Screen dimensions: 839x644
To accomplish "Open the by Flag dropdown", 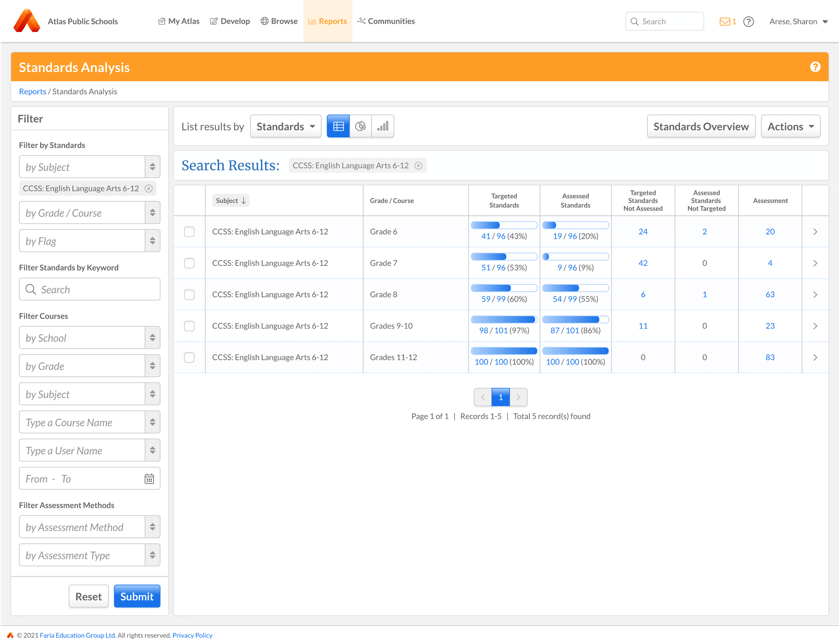I will (89, 241).
